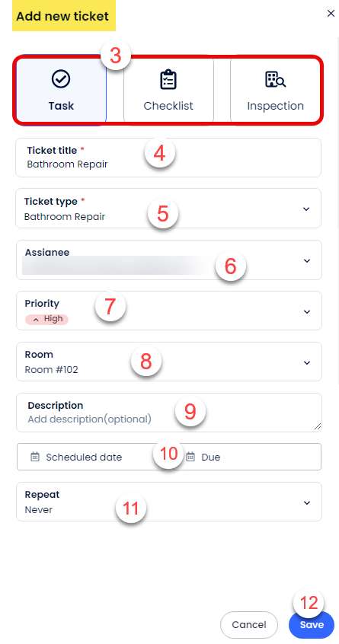The image size is (339, 644).
Task: Click the Cancel button
Action: [249, 625]
